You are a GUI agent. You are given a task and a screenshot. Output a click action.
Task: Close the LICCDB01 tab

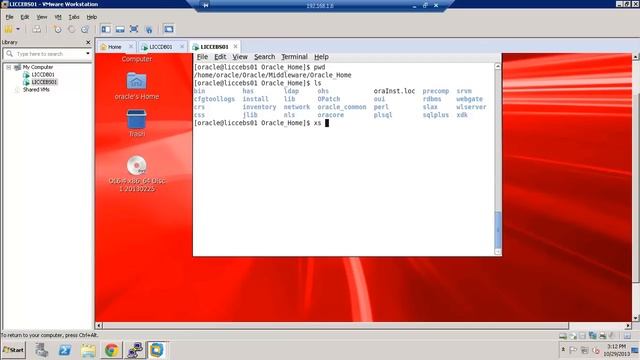click(182, 47)
